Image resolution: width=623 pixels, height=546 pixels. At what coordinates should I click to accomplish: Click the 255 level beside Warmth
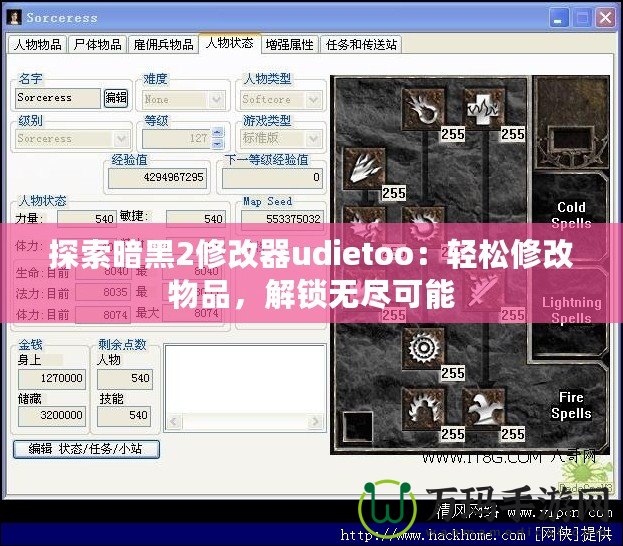(x=513, y=134)
